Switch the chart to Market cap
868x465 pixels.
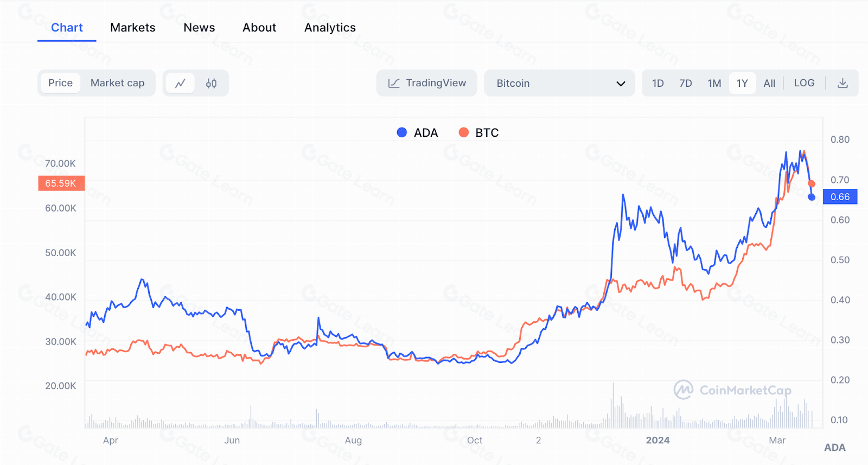coord(117,83)
